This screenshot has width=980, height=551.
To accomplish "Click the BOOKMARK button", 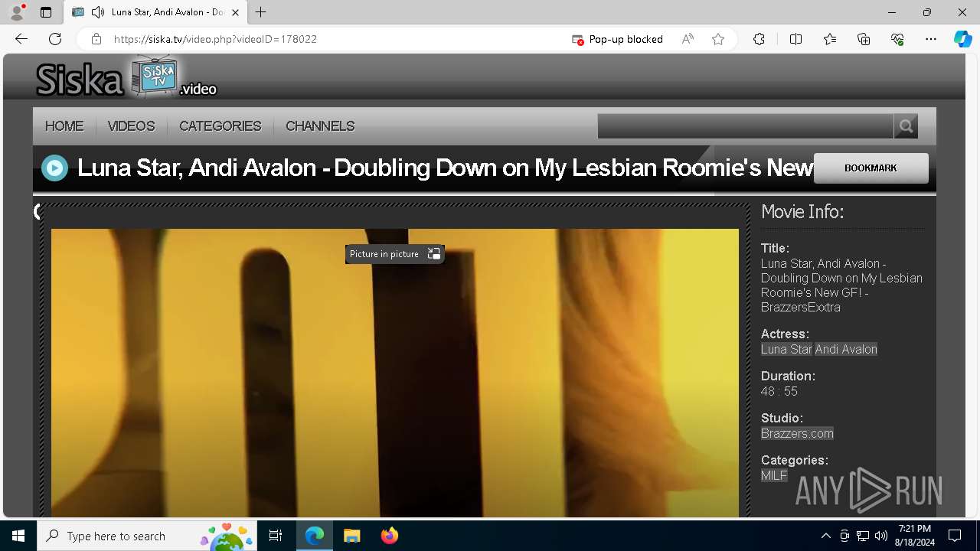I will [x=871, y=168].
